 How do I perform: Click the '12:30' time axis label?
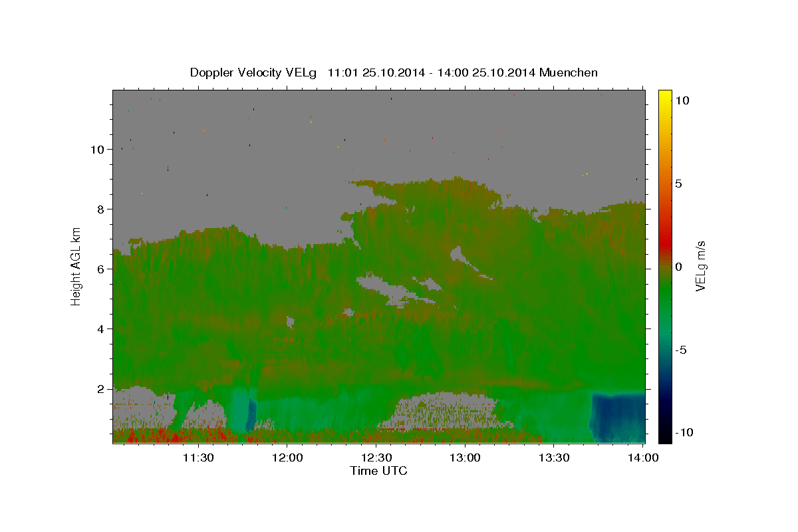[x=376, y=458]
